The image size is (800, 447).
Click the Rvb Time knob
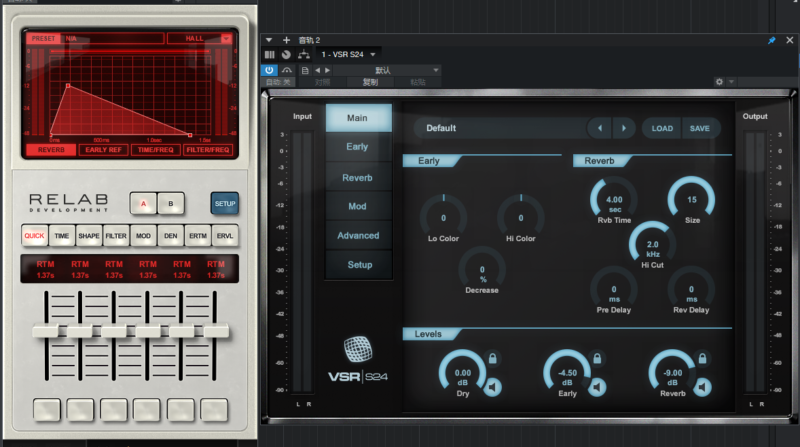(x=614, y=200)
